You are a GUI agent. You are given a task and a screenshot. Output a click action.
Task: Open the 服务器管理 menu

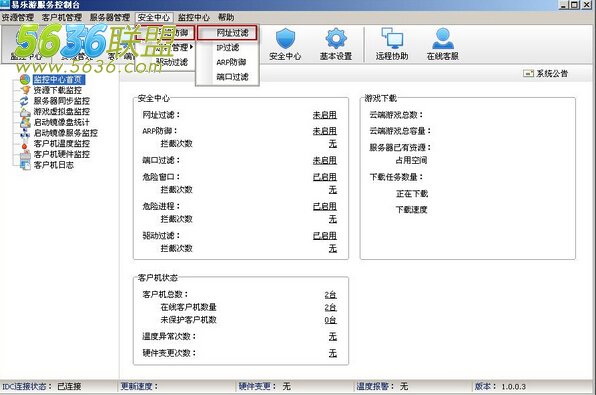pos(110,17)
